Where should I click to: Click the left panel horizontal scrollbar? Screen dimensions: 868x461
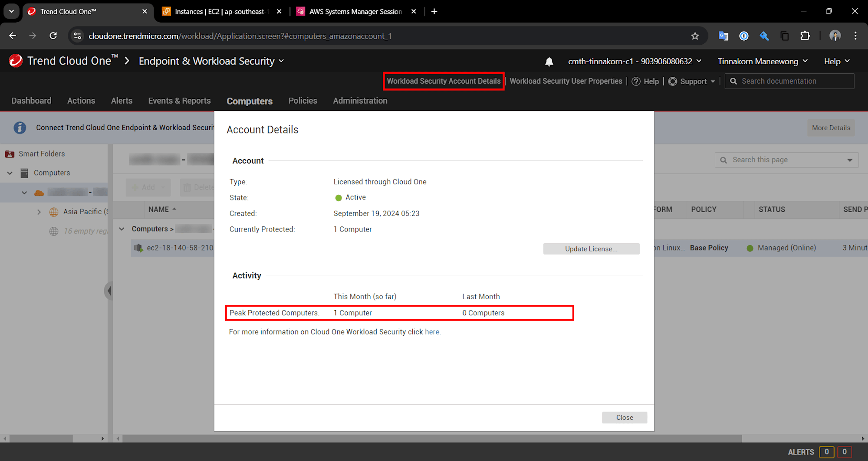click(x=41, y=438)
